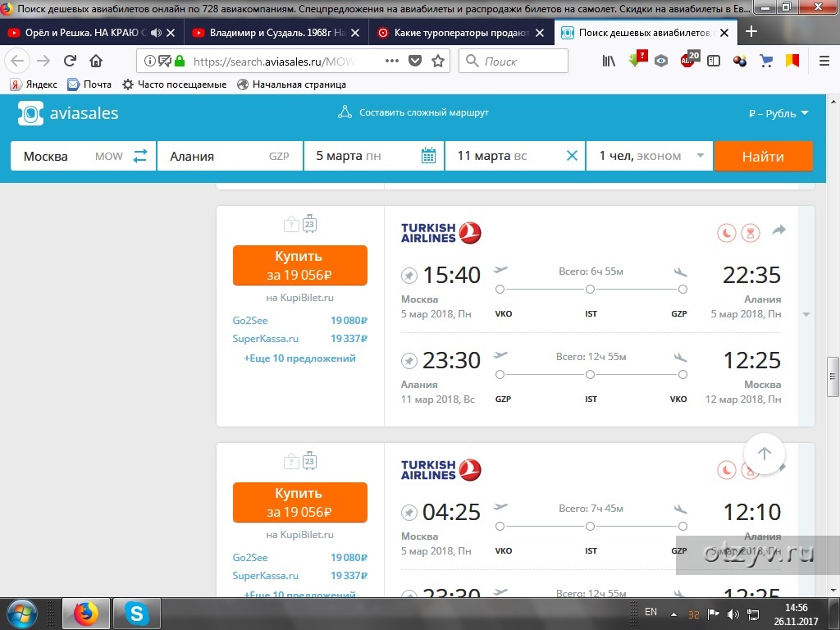The width and height of the screenshot is (840, 630).
Task: Bookmark this page with the star
Action: tap(438, 61)
